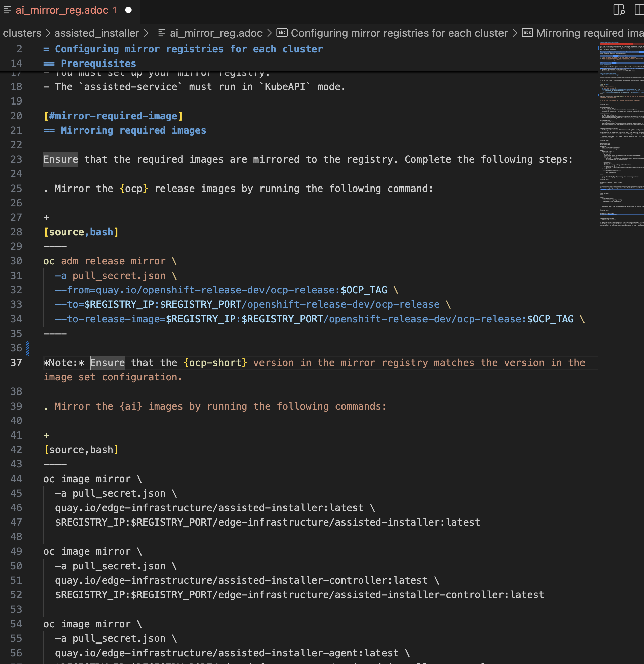Open preview to the side icon

tap(618, 10)
